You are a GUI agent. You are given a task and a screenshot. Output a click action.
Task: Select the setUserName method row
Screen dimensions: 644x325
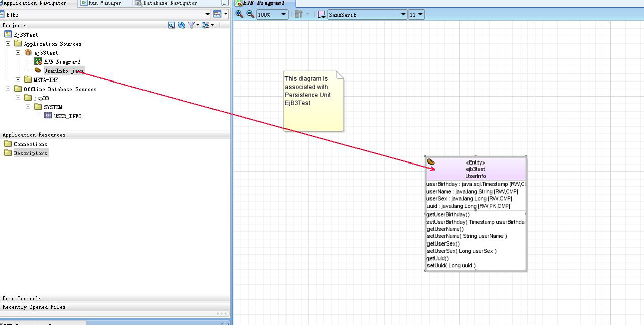click(467, 236)
